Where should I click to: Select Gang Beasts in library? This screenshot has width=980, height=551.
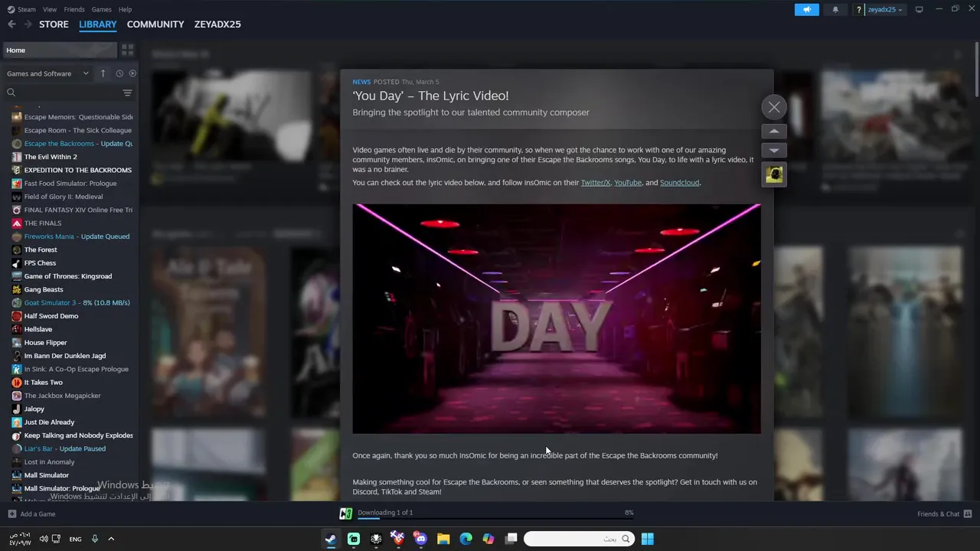[x=44, y=290]
